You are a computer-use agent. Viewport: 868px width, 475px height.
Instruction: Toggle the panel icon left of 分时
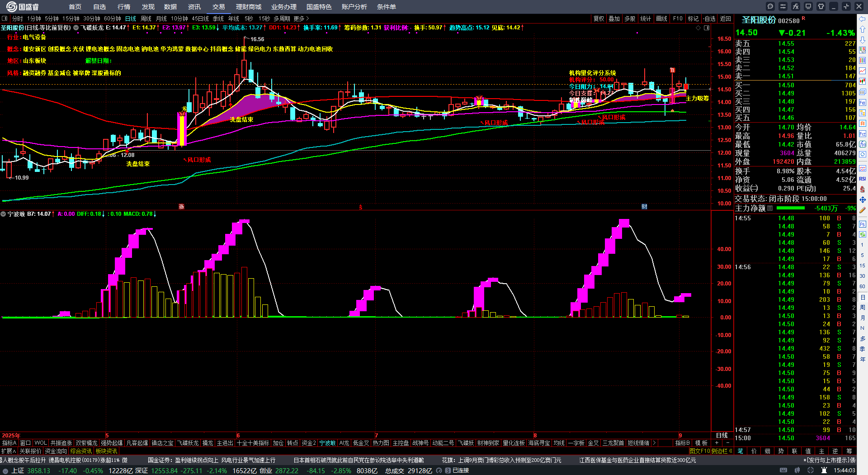tap(5, 19)
